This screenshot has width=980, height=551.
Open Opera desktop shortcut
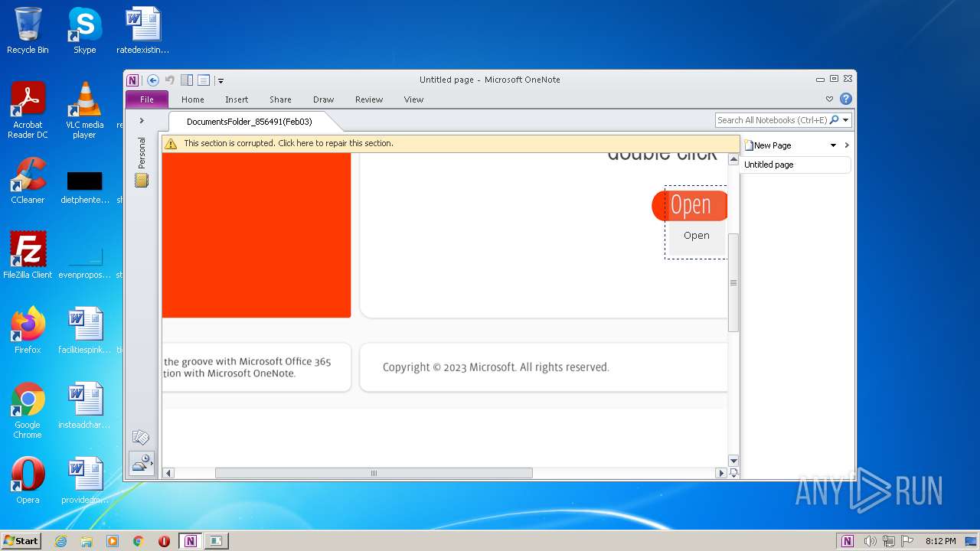point(28,481)
